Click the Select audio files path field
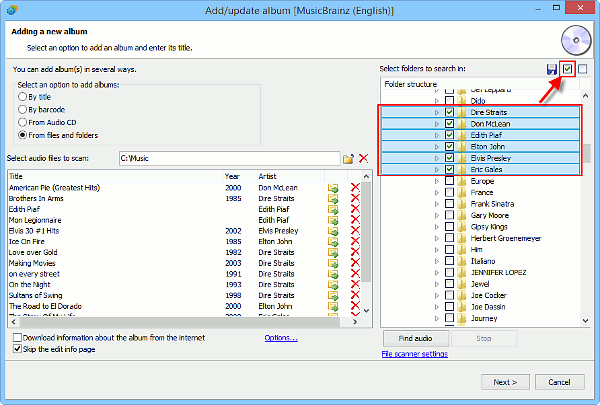 coord(229,158)
